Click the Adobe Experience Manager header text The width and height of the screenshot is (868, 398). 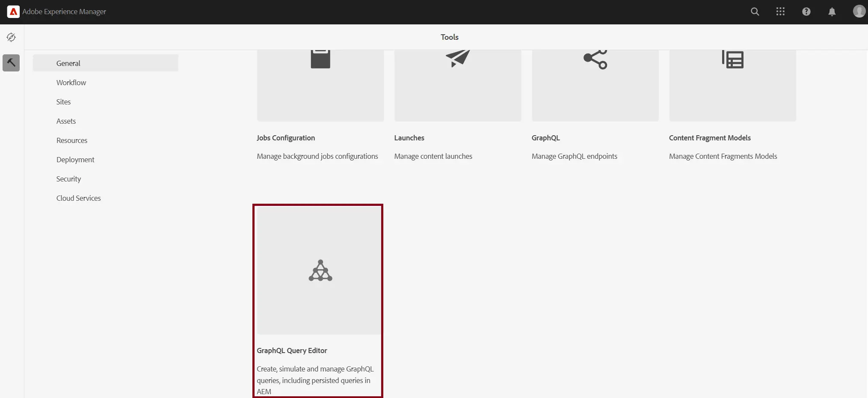click(64, 12)
